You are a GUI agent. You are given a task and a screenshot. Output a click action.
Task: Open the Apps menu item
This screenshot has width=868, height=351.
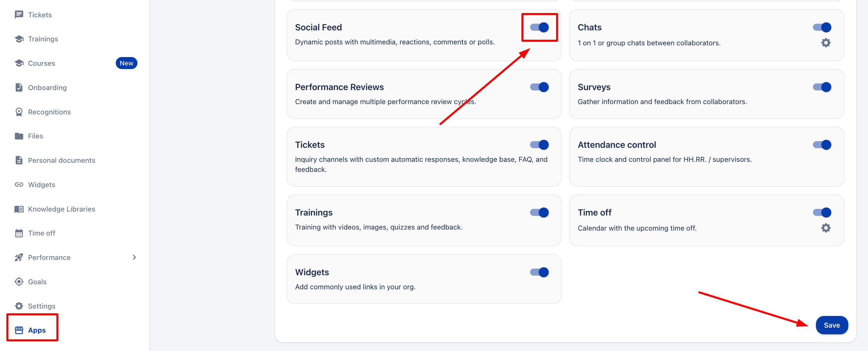pyautogui.click(x=36, y=330)
